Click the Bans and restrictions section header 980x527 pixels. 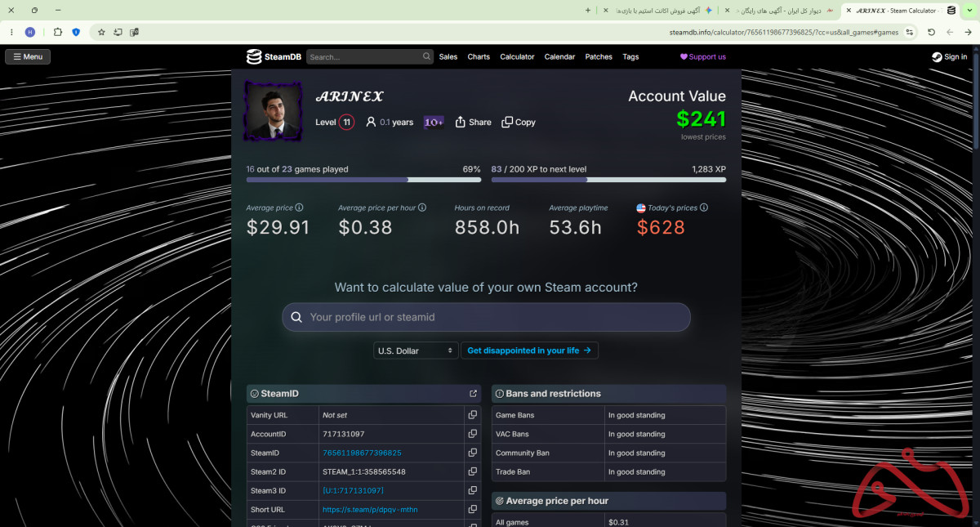click(x=608, y=394)
